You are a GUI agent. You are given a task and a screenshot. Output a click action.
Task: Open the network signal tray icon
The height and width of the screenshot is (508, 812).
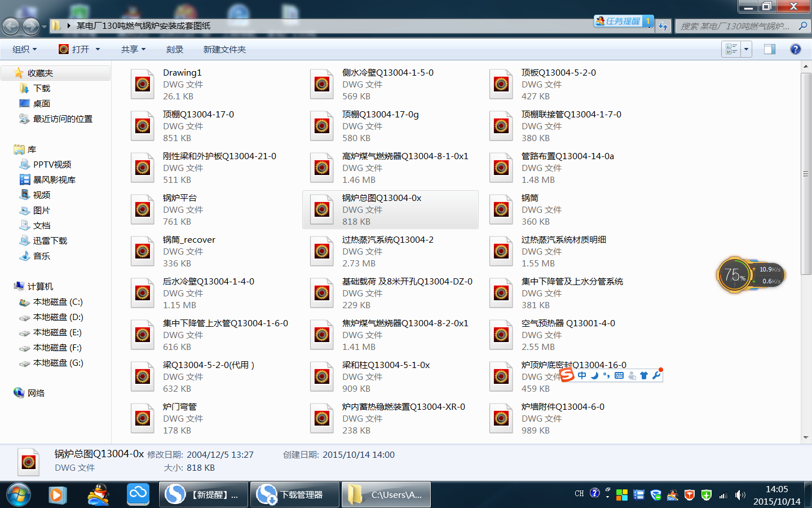point(723,495)
